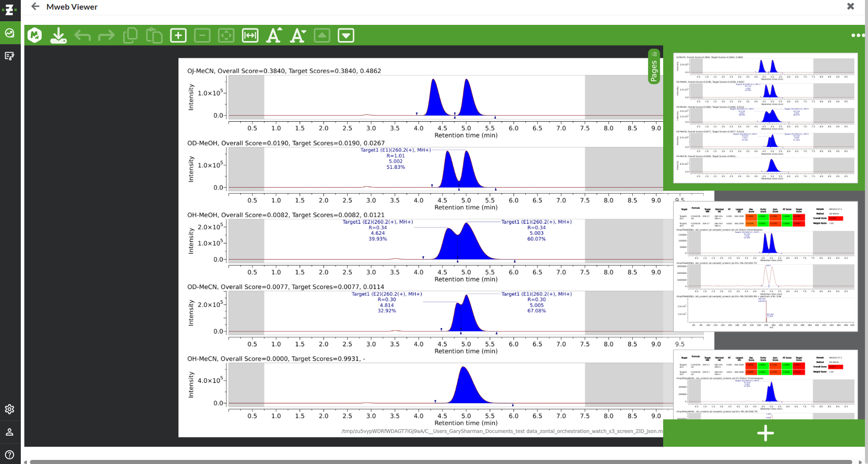Image resolution: width=868 pixels, height=464 pixels.
Task: Click the OD-MeCN chromatogram title
Action: (285, 287)
